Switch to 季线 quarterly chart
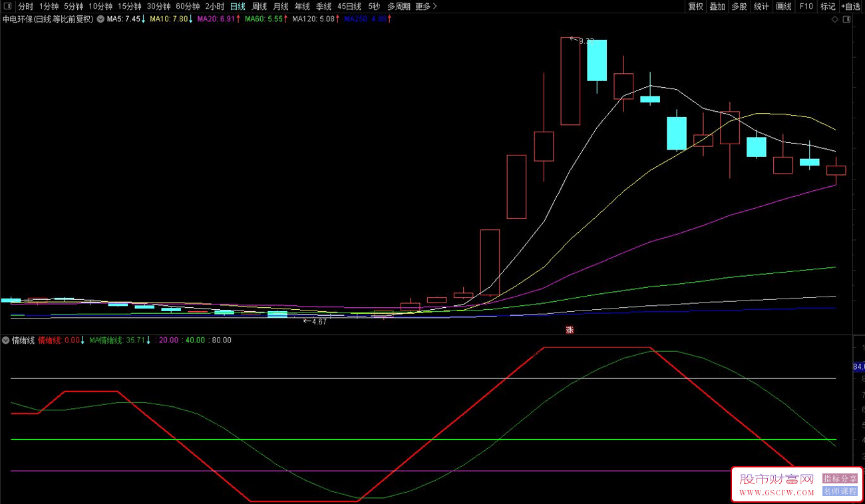This screenshot has height=504, width=865. pos(323,6)
